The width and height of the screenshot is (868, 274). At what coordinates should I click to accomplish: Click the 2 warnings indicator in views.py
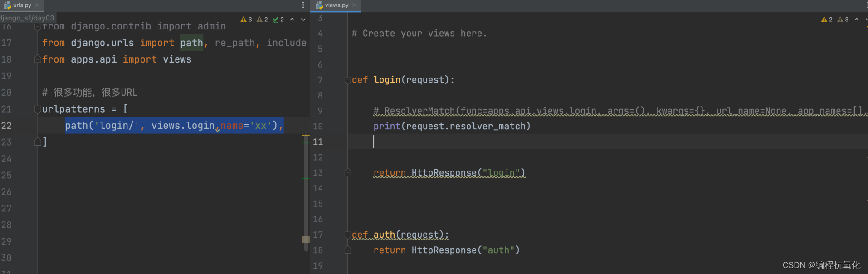(827, 20)
